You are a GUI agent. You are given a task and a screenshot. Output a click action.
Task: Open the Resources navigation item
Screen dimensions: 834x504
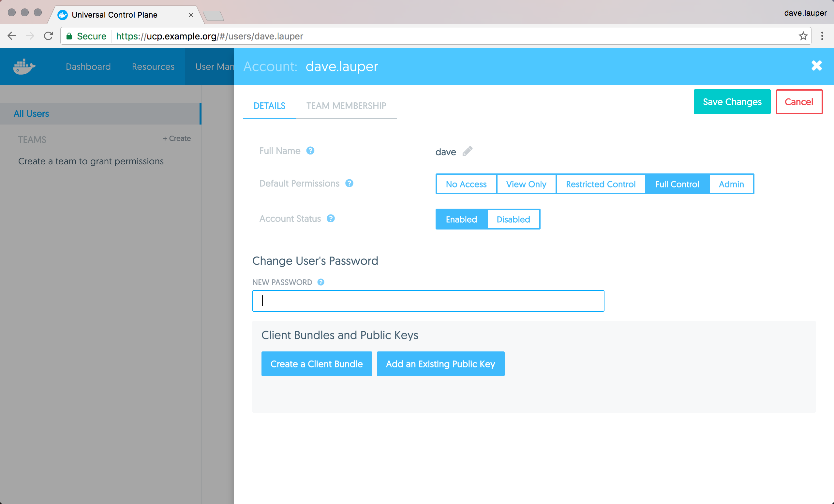pos(153,67)
